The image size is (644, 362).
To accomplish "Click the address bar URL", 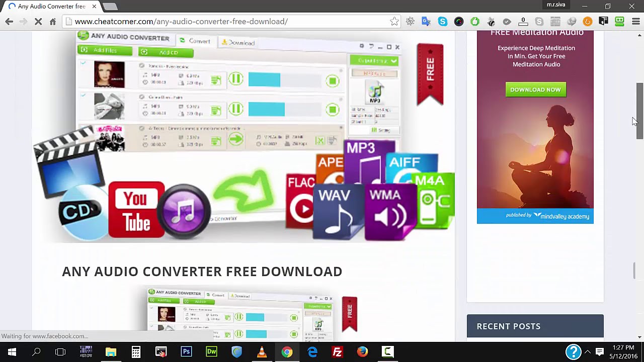I will 181,21.
